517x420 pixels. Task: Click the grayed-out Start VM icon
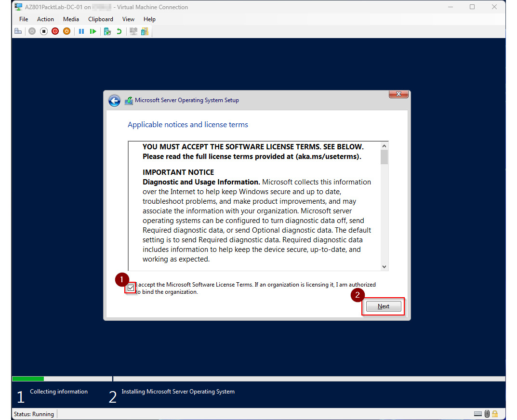click(32, 31)
